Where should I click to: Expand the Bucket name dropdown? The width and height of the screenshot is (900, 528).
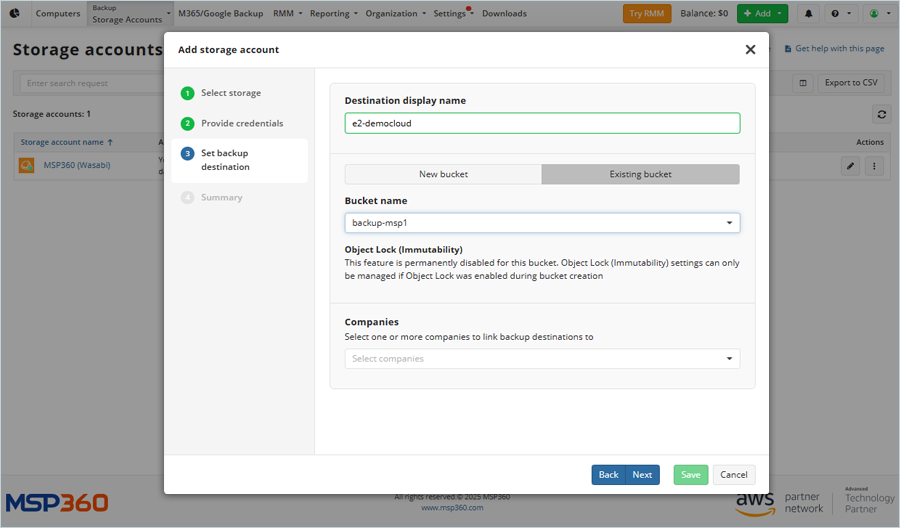[x=542, y=223]
